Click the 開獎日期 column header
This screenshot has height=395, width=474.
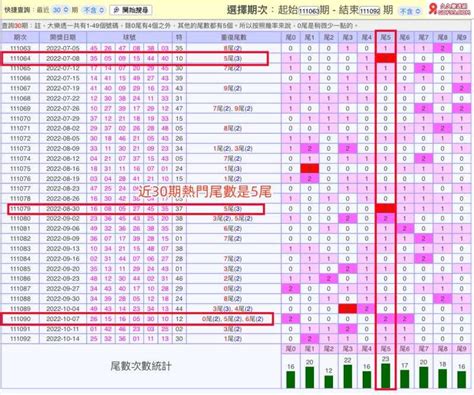point(63,37)
